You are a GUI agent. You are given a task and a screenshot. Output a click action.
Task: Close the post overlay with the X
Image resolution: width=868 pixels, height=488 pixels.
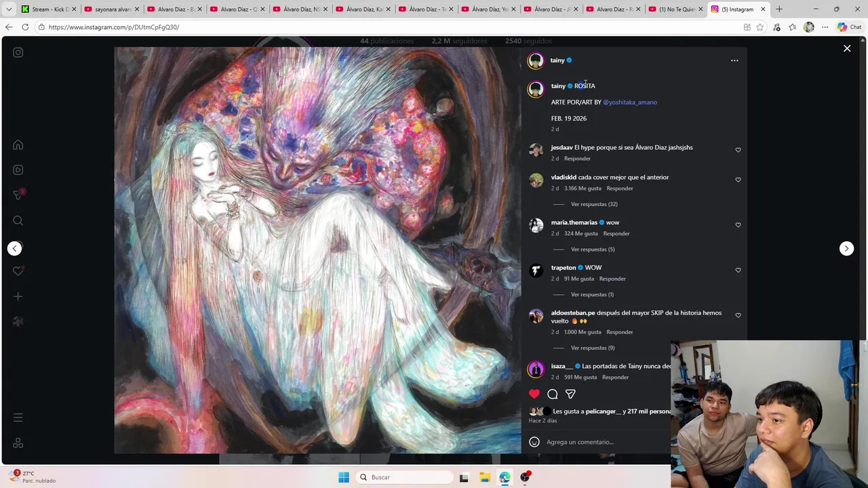tap(847, 48)
